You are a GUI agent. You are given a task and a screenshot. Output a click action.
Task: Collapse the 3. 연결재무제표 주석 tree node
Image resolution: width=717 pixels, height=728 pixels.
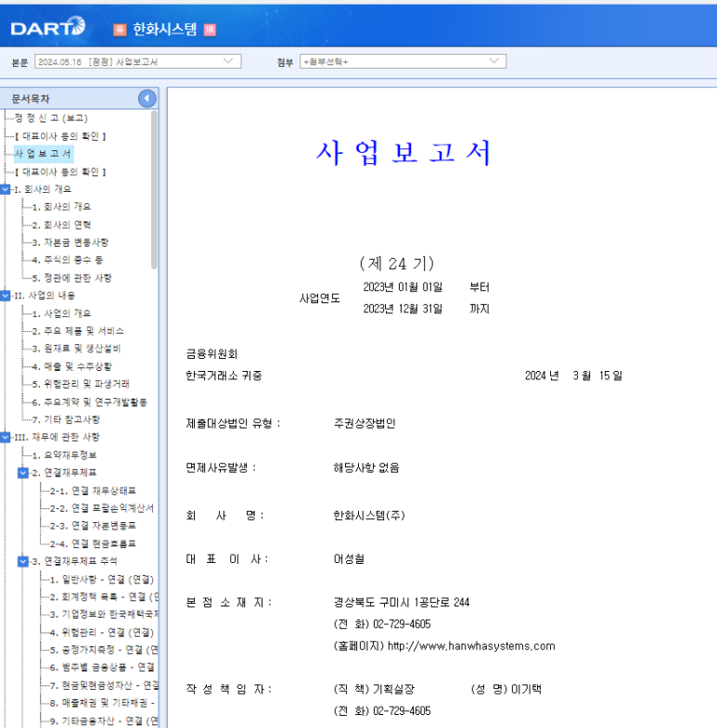pos(23,561)
